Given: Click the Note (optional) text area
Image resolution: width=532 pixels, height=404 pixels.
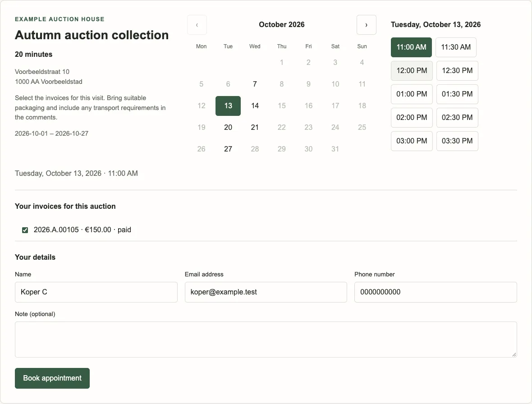Looking at the screenshot, I should click(266, 340).
